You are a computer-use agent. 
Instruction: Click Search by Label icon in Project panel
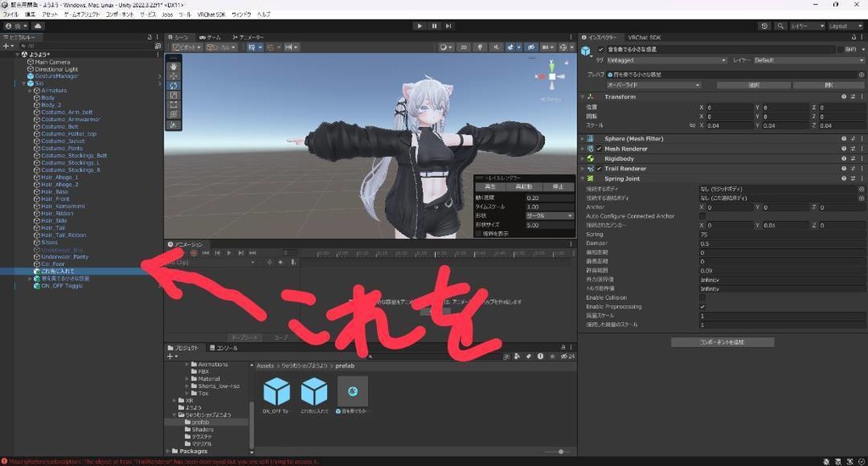[529, 357]
